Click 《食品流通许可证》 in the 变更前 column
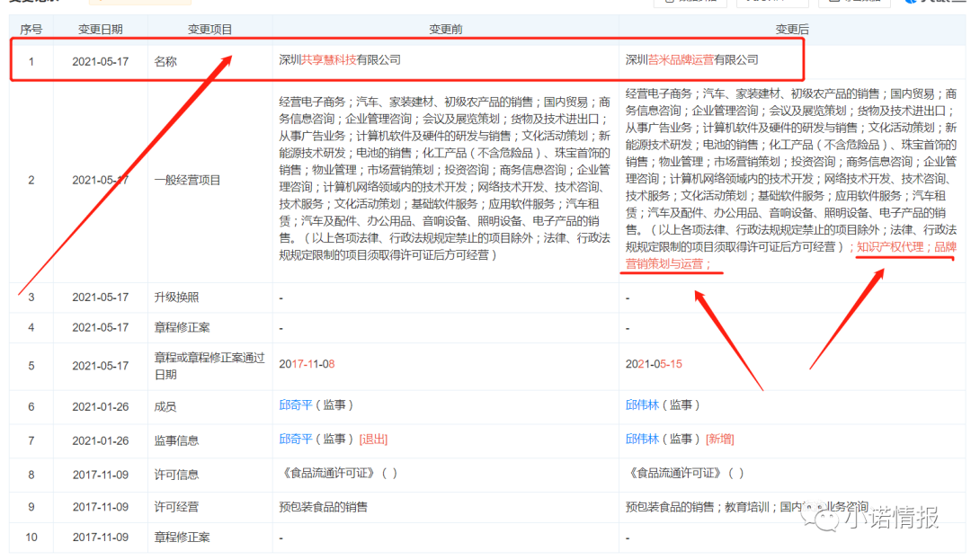This screenshot has width=971, height=560. point(328,474)
